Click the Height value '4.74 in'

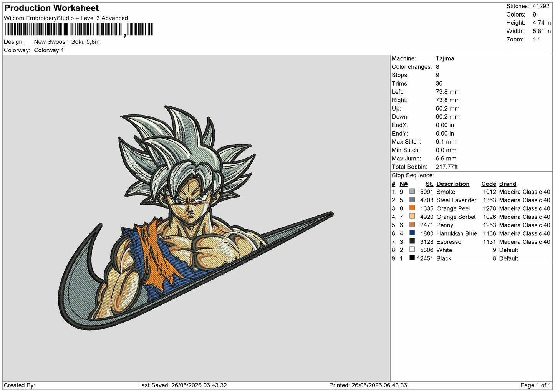coord(542,23)
